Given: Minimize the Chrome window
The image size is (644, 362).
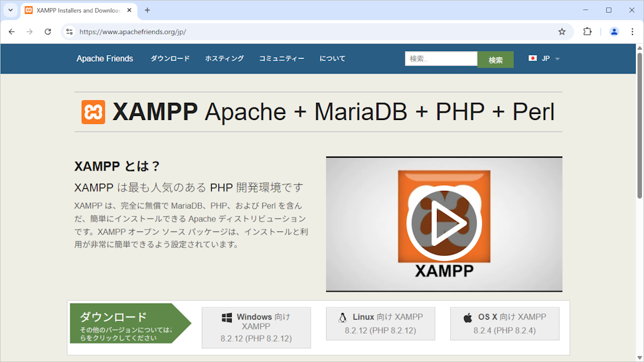Looking at the screenshot, I should 586,10.
